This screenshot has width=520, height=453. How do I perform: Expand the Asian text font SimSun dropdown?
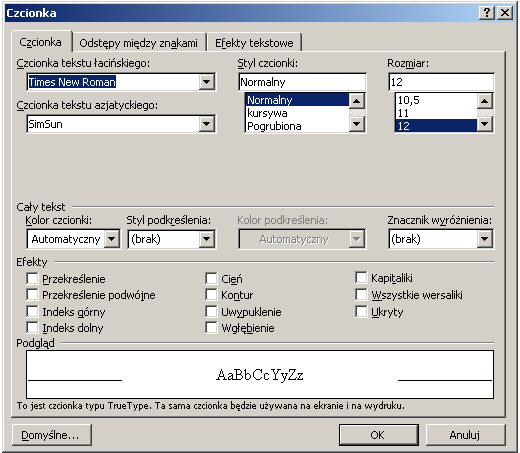click(206, 124)
